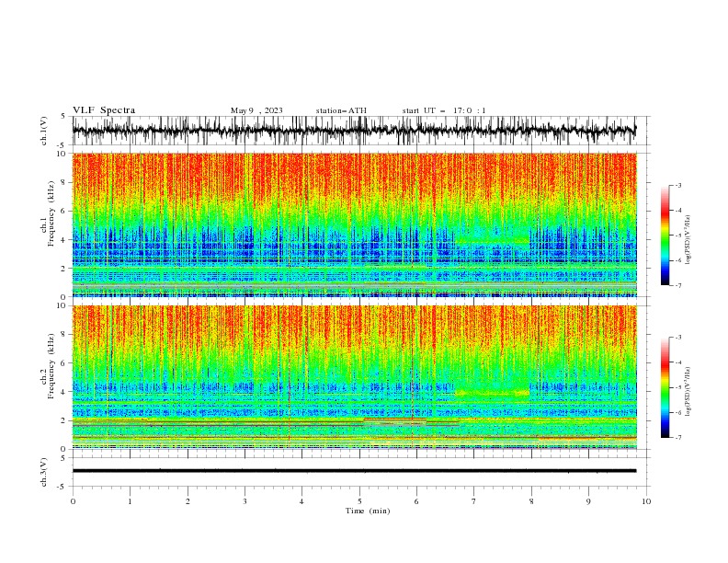This screenshot has width=728, height=563.
Task: Click the 'start UT = 17:0:1' text
Action: pyautogui.click(x=444, y=110)
